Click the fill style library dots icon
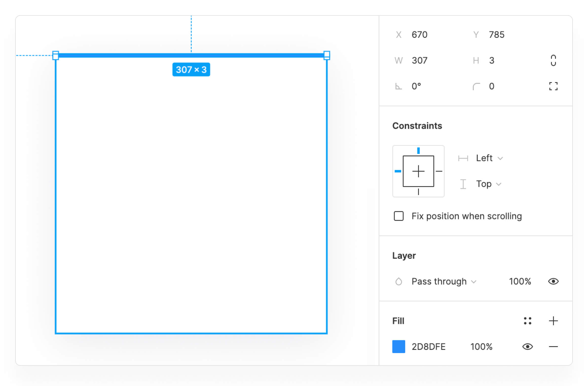The height and width of the screenshot is (386, 588). (x=527, y=321)
